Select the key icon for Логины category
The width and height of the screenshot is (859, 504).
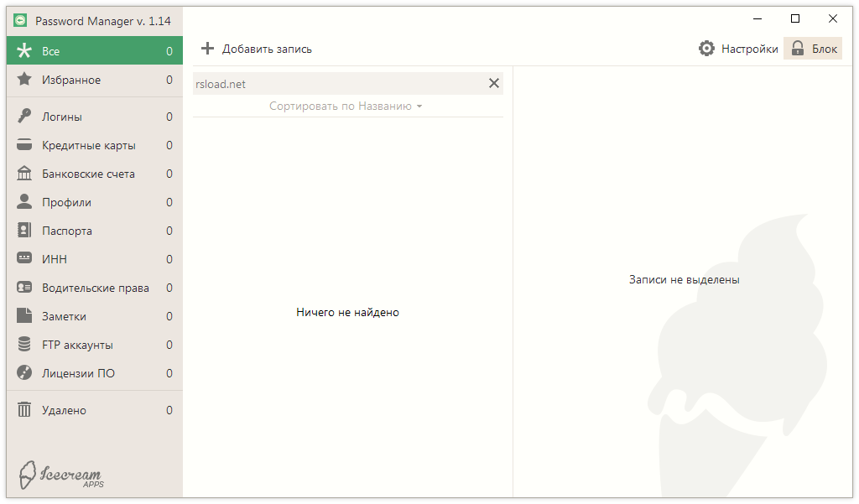[x=24, y=117]
